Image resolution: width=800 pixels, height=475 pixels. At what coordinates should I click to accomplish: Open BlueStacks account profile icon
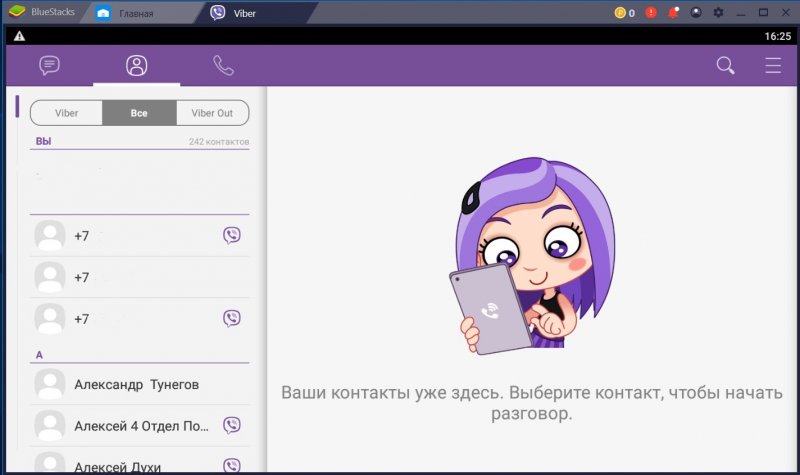pos(696,12)
